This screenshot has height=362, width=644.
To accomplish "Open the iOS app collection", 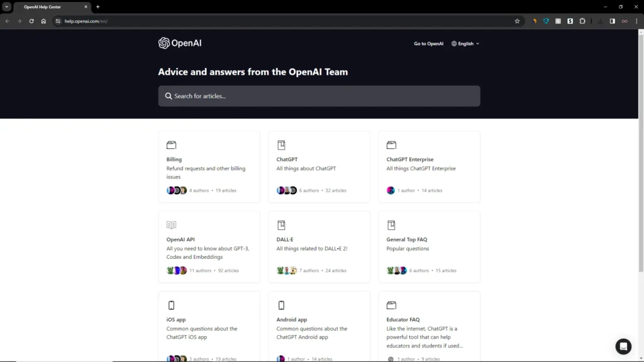I will pos(209,327).
